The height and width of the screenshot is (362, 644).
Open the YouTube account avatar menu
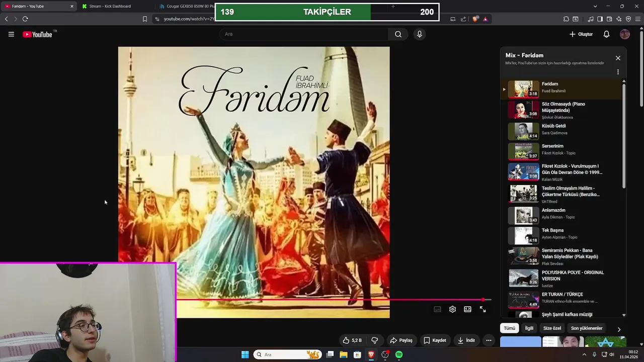pos(625,34)
